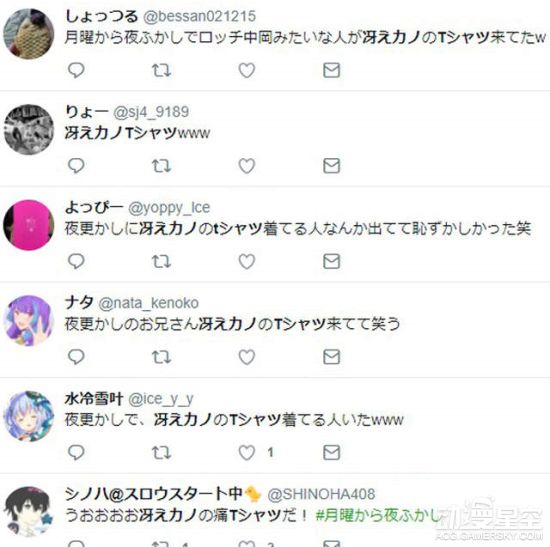The height and width of the screenshot is (547, 550).
Task: Reply to しょっつる's tweet
Action: point(76,71)
